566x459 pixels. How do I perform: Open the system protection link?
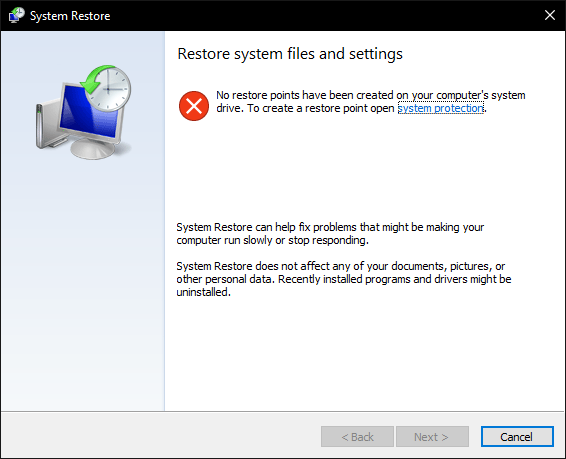click(x=440, y=108)
